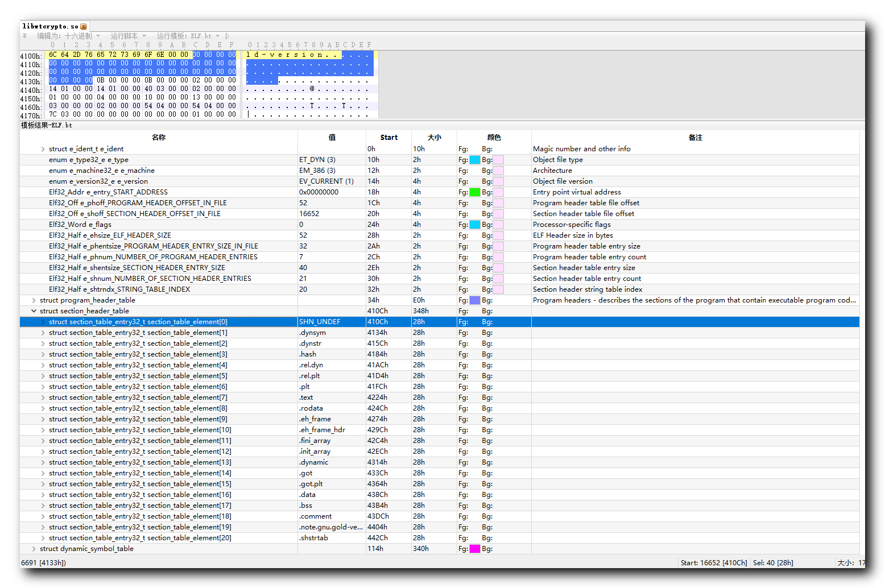Click the run template play triangle icon
885x588 pixels.
[228, 36]
